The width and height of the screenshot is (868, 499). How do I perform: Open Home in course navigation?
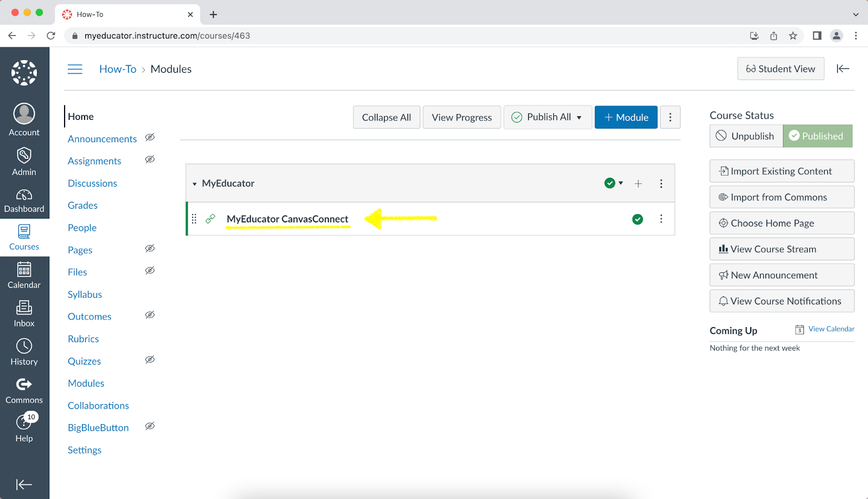coord(81,117)
